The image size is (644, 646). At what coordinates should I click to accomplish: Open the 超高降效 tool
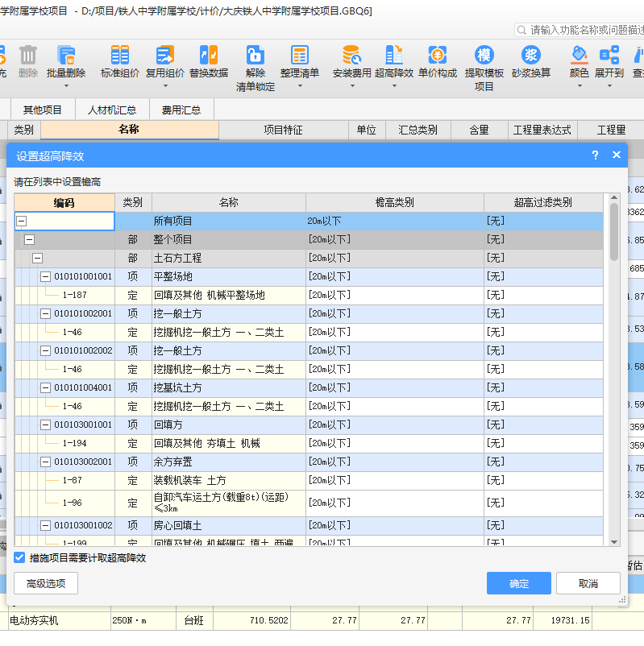(x=394, y=61)
